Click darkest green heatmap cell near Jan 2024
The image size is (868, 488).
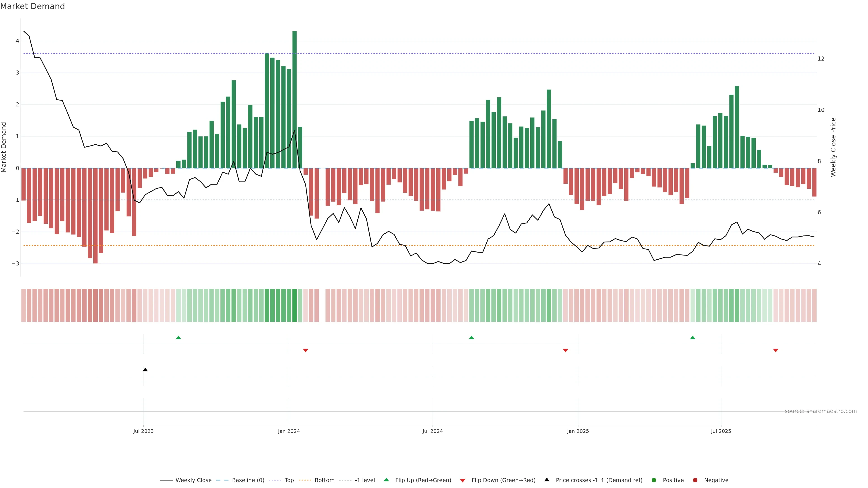click(295, 305)
